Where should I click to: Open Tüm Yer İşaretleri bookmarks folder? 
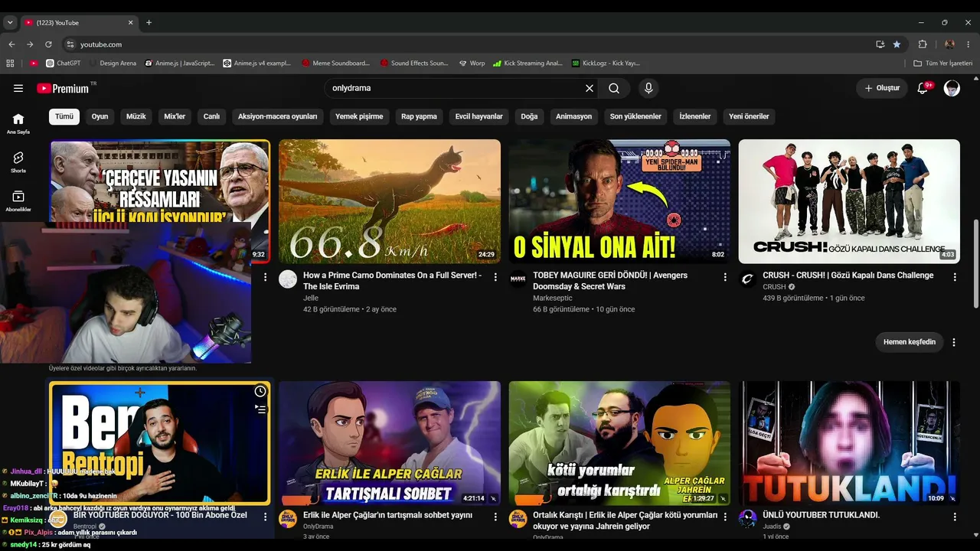coord(942,64)
